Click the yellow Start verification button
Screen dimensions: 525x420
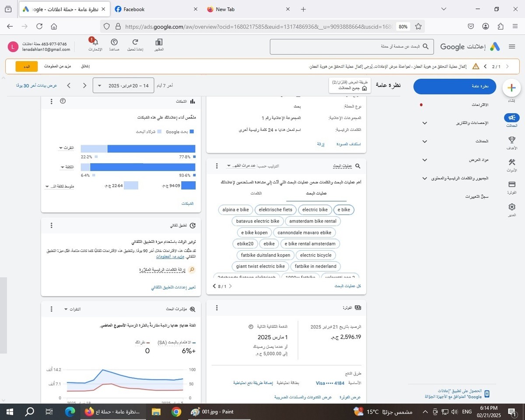tap(26, 66)
